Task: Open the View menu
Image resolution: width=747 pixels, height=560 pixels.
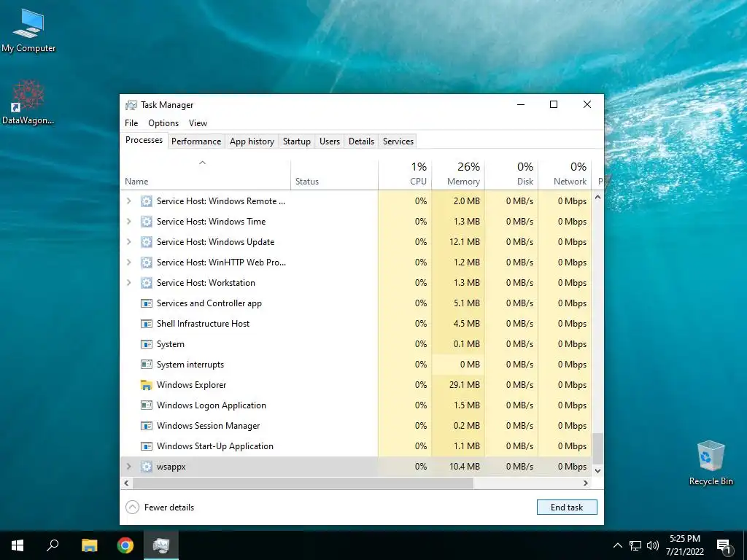Action: point(198,123)
